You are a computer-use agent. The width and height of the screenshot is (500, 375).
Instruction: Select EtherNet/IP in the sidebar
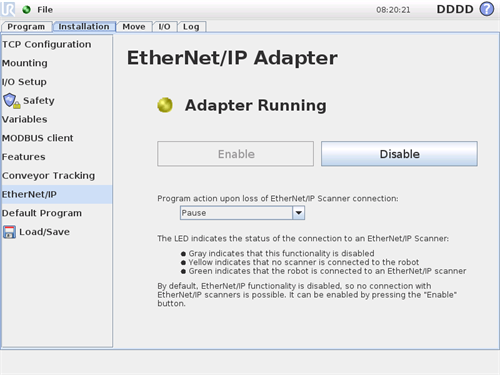pyautogui.click(x=57, y=194)
